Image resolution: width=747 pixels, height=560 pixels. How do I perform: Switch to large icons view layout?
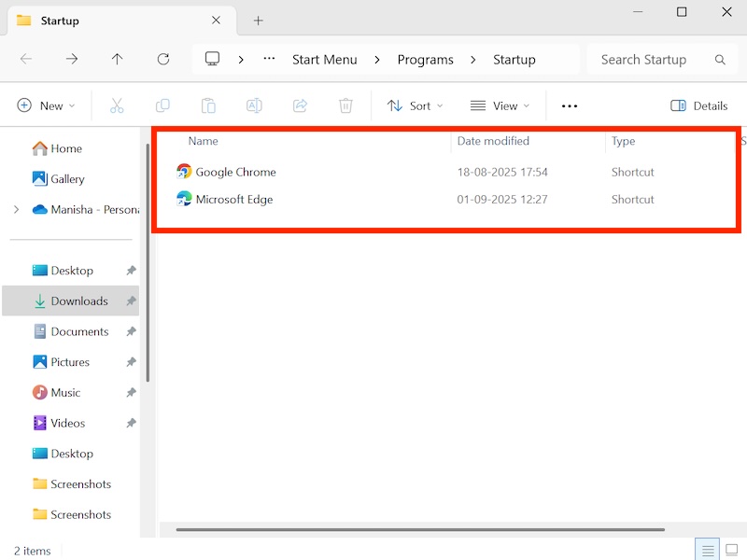pos(733,551)
